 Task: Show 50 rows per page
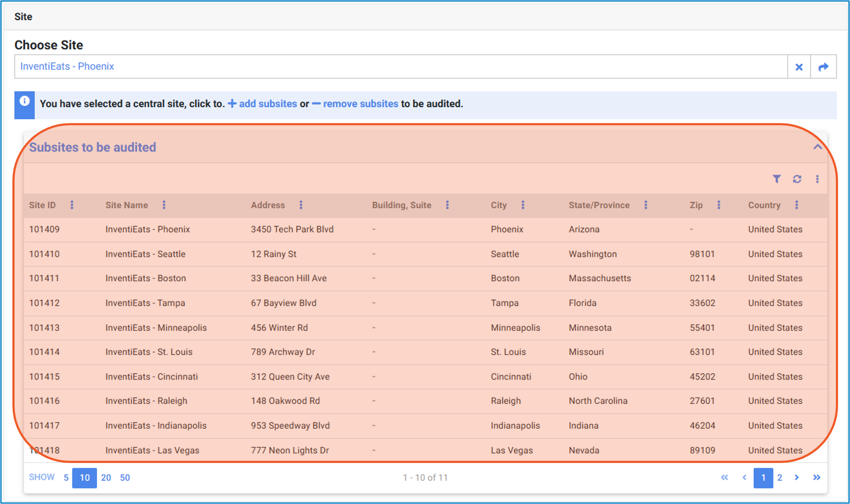(125, 477)
